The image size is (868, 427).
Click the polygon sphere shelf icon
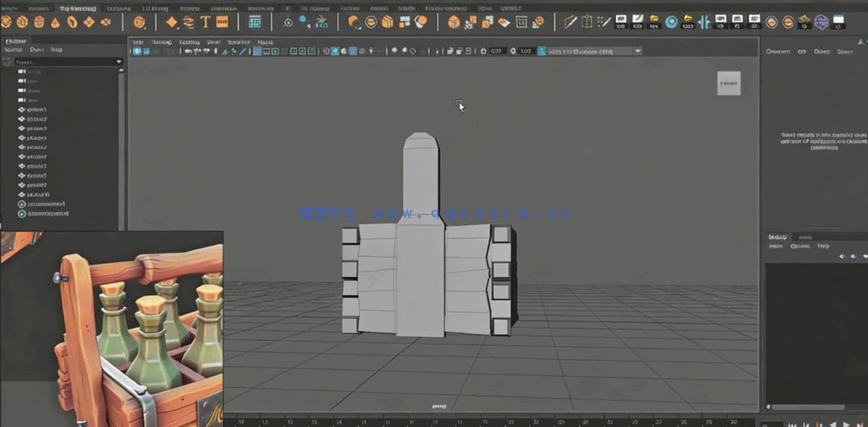point(6,22)
